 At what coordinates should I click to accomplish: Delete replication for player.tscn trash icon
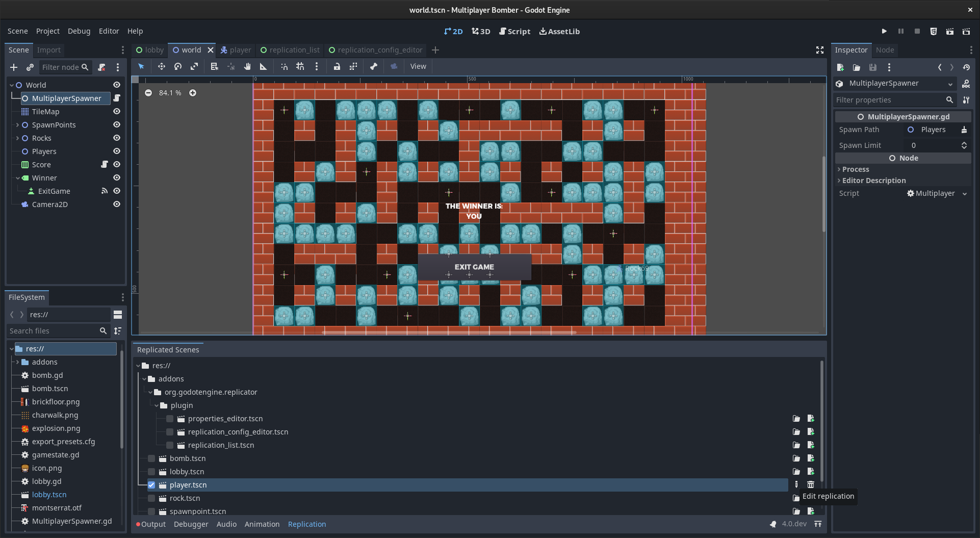811,485
